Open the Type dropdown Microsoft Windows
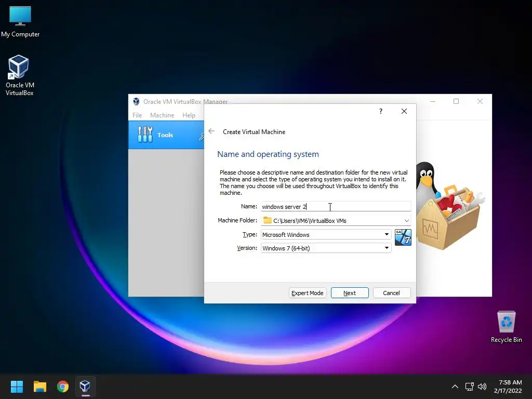This screenshot has height=399, width=532. click(x=326, y=234)
